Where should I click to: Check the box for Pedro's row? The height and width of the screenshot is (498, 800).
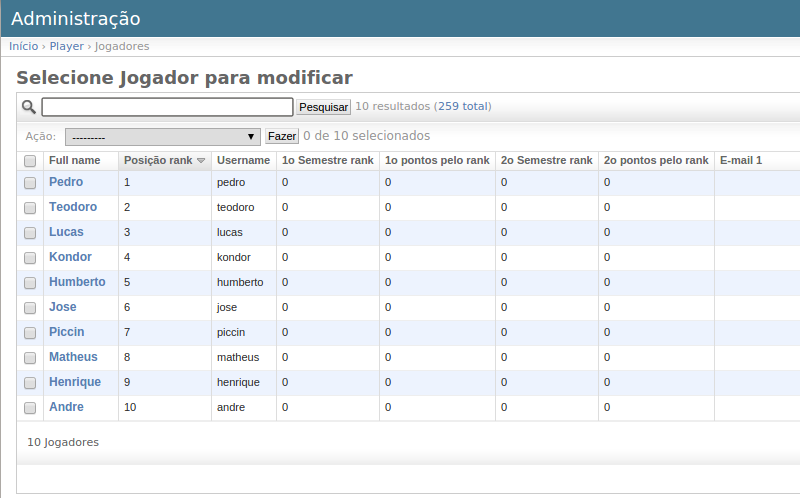coord(30,183)
